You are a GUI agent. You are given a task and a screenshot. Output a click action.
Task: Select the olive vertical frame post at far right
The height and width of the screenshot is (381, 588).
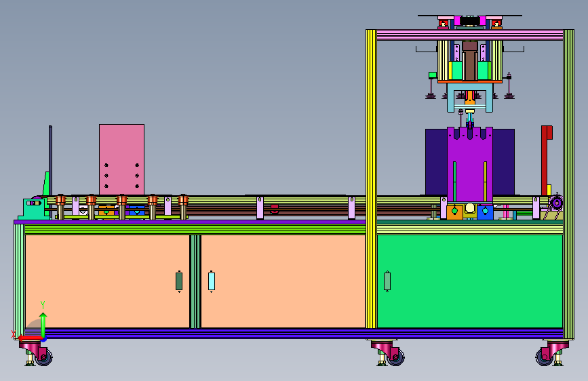568,184
